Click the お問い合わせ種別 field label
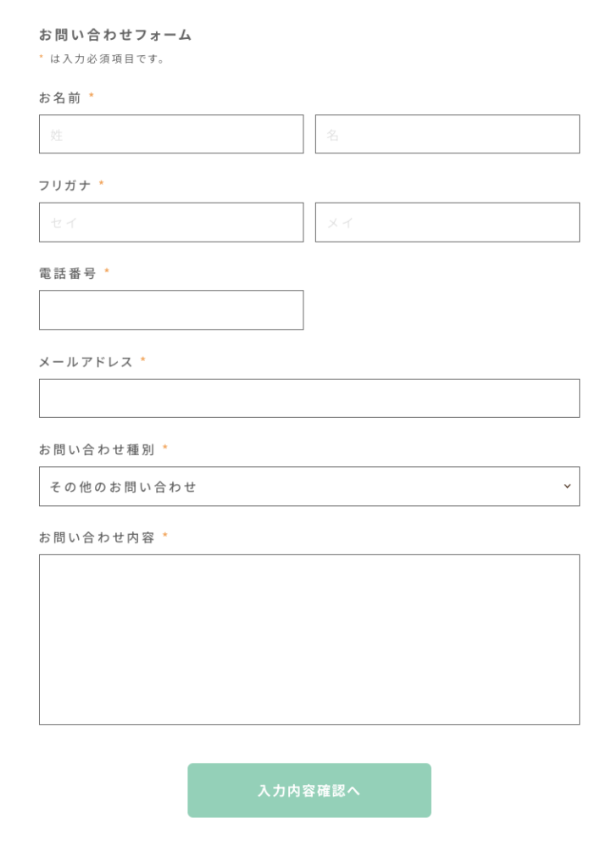This screenshot has width=606, height=868. pyautogui.click(x=97, y=449)
